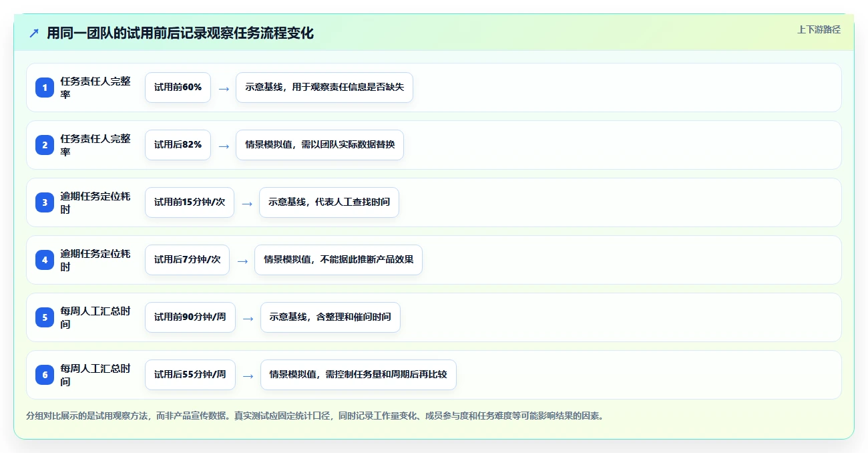Click the arrow after 试用后55分钟/周
The image size is (868, 453).
(x=248, y=375)
